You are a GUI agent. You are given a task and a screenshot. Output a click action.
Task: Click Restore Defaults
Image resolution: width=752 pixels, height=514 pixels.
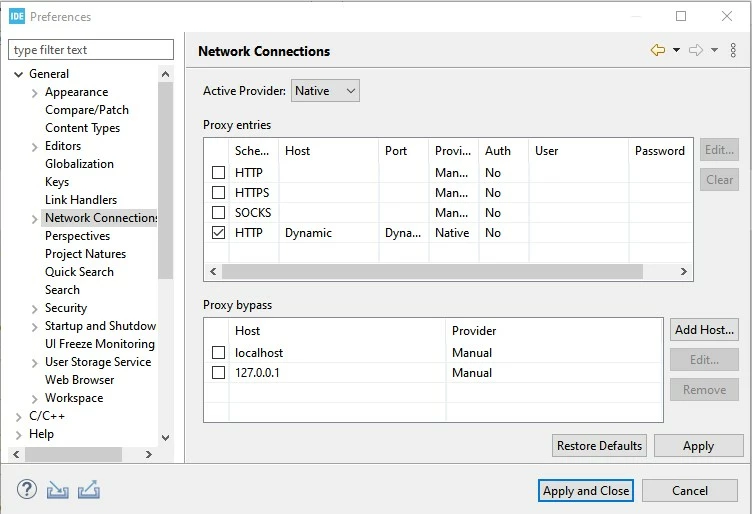(599, 445)
